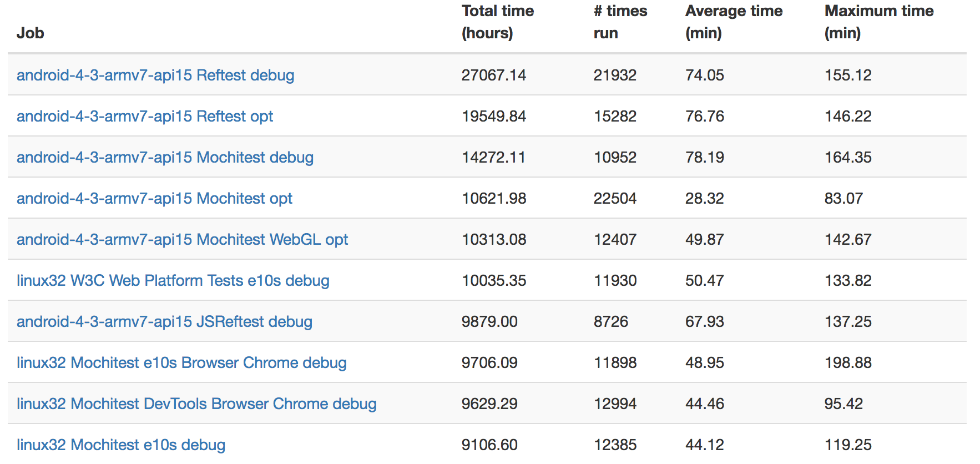Click android-4-3-armv7-api15 JSReftest debug link
The image size is (980, 464).
pyautogui.click(x=164, y=321)
